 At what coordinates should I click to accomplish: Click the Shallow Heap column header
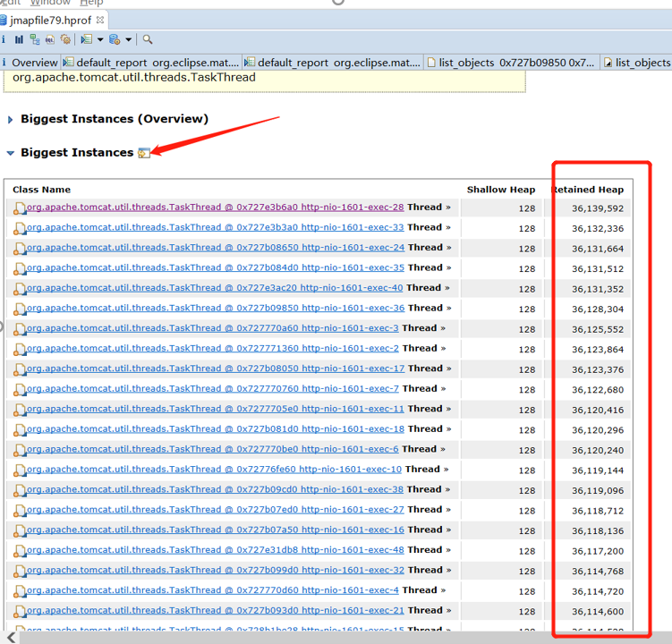coord(501,190)
